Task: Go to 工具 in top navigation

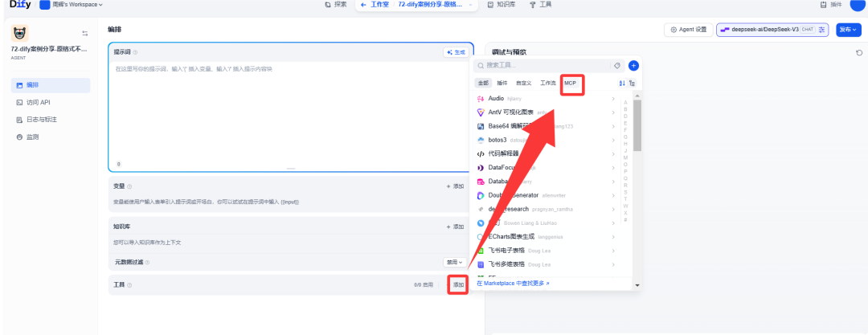Action: [541, 5]
